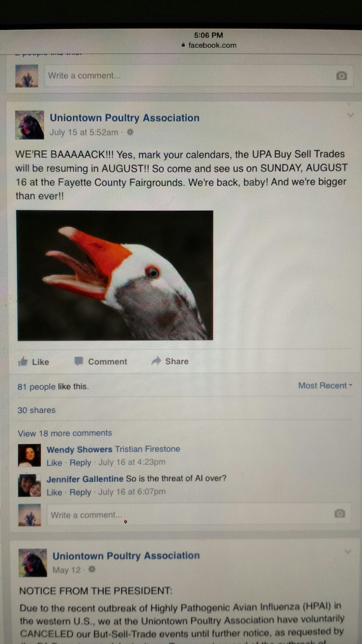Expand post options chevron on May 12 post
Screen dimensions: 362x644
[x=348, y=552]
